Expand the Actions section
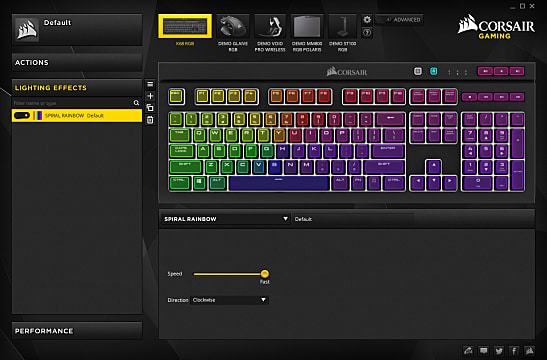Image resolution: width=547 pixels, height=360 pixels. pyautogui.click(x=77, y=63)
